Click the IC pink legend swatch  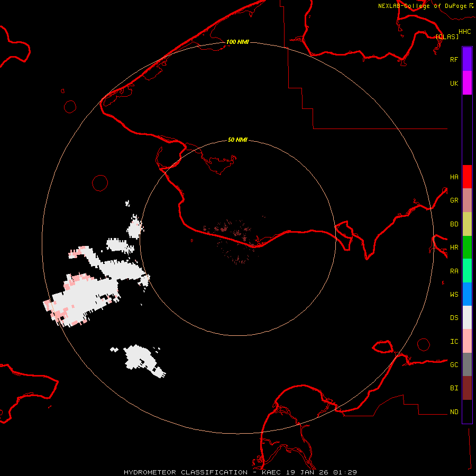pyautogui.click(x=467, y=341)
